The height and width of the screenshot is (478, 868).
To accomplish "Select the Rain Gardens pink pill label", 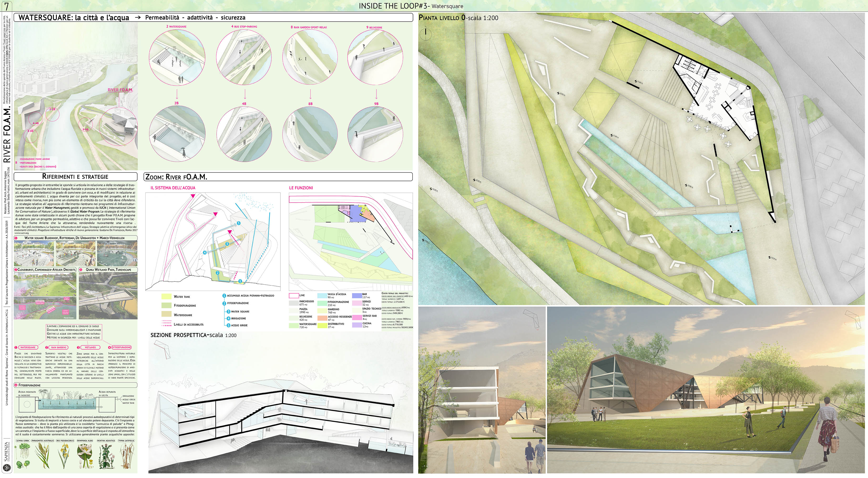I will click(x=59, y=347).
